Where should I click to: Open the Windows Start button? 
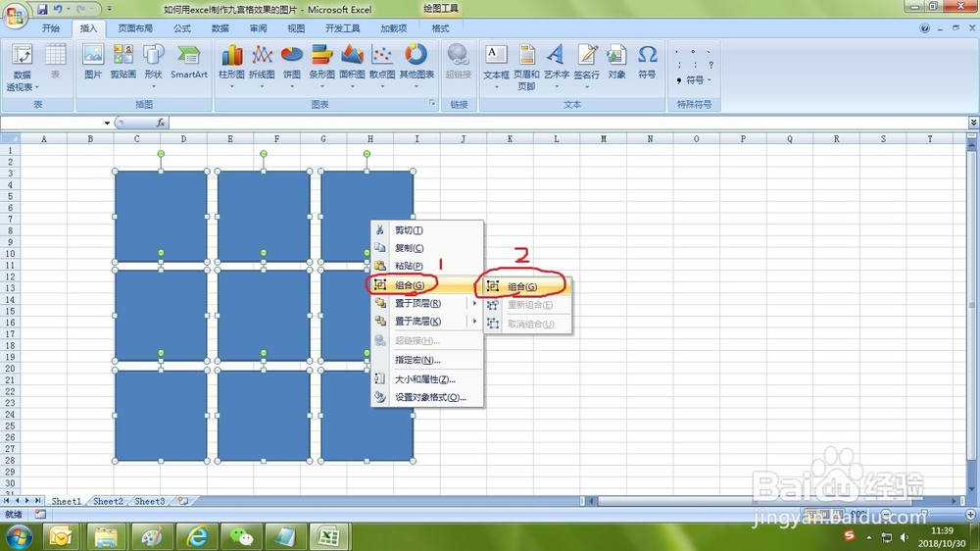click(x=19, y=536)
